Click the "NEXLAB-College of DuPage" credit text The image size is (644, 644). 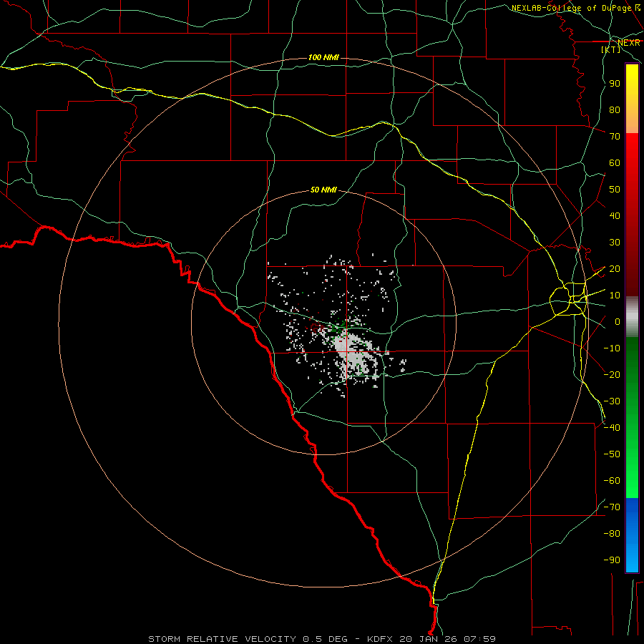pos(571,8)
